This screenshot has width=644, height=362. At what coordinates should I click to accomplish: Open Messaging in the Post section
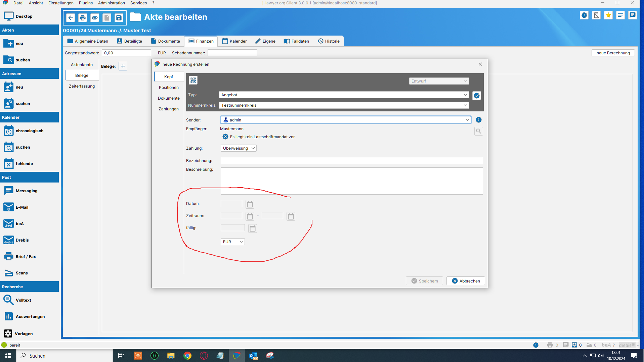point(21,191)
